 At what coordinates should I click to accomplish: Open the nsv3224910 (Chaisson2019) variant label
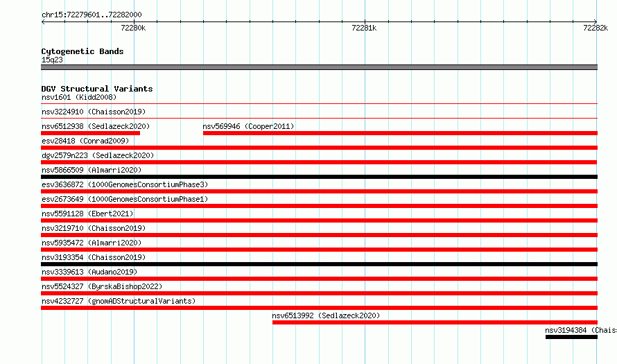pyautogui.click(x=94, y=112)
